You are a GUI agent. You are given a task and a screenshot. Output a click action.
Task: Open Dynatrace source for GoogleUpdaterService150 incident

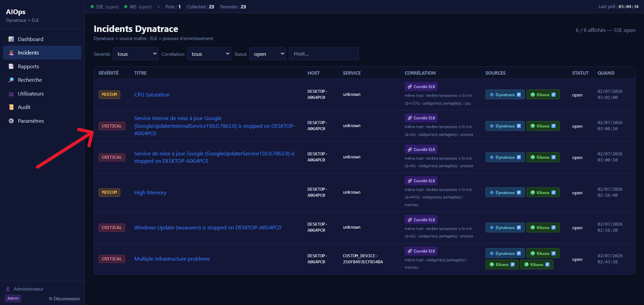(505, 157)
